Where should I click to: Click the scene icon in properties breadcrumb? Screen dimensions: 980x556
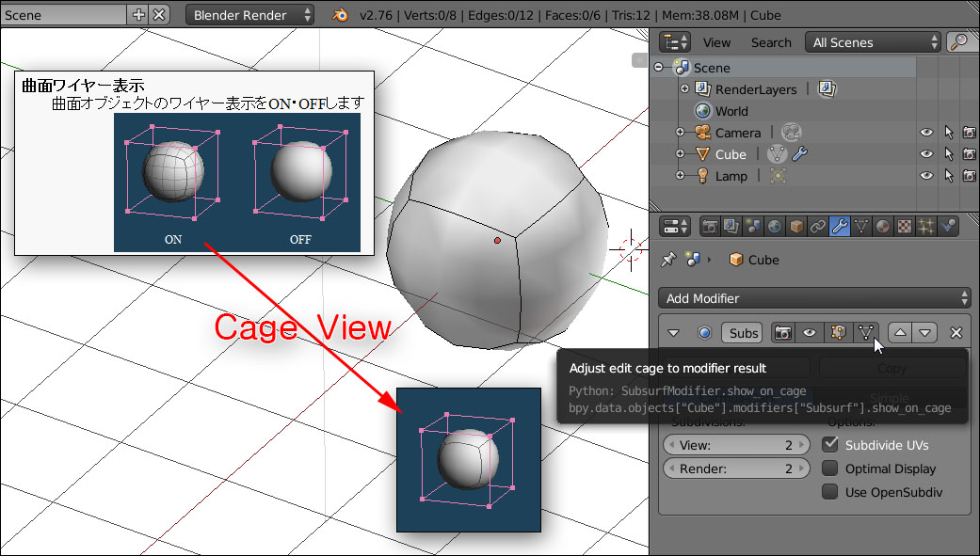(x=693, y=260)
